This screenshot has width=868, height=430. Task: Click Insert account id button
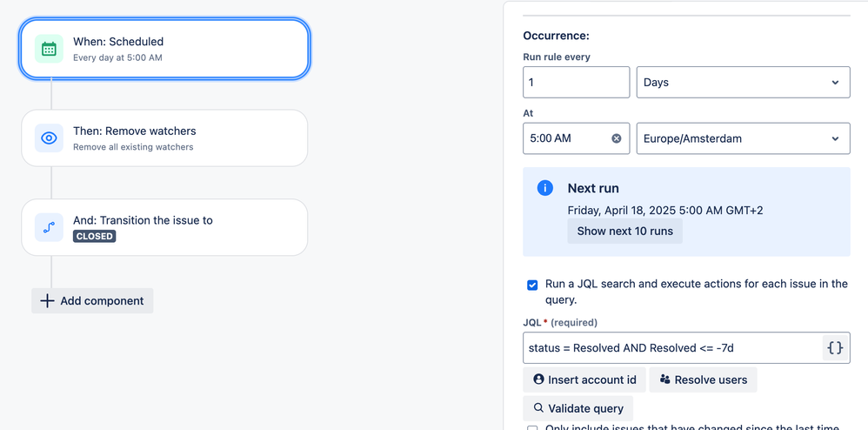[584, 380]
